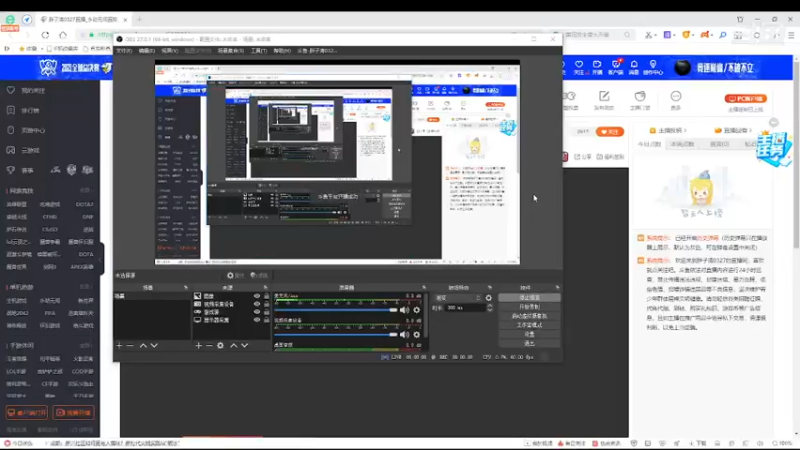This screenshot has width=800, height=450.
Task: Open transition properties gear icon
Action: (489, 297)
